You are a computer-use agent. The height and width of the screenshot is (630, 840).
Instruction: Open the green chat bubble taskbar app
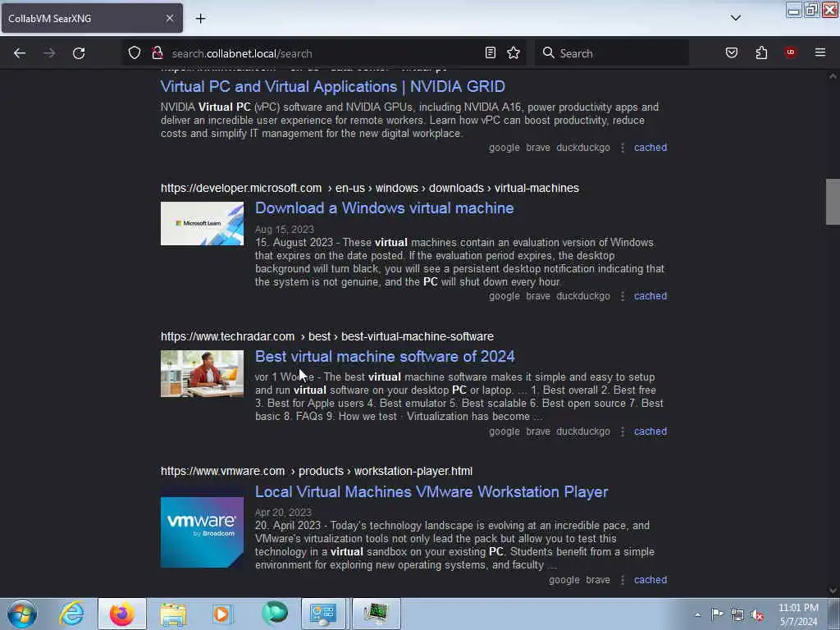click(274, 614)
